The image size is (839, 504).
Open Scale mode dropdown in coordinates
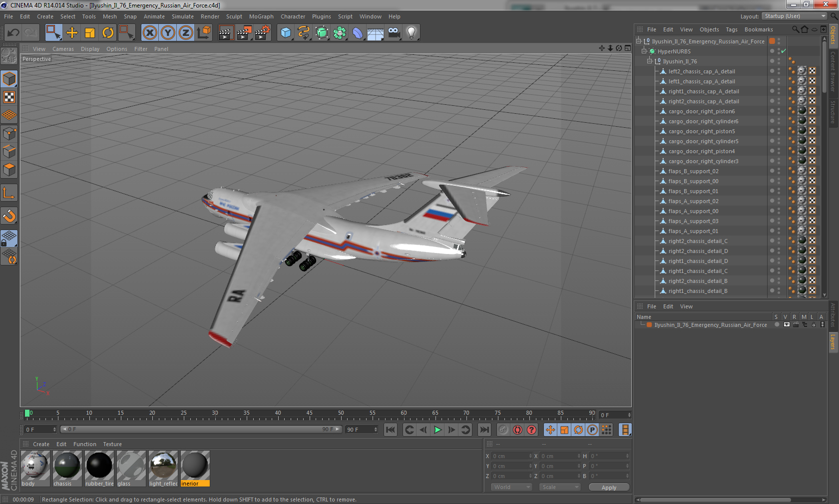pos(559,487)
